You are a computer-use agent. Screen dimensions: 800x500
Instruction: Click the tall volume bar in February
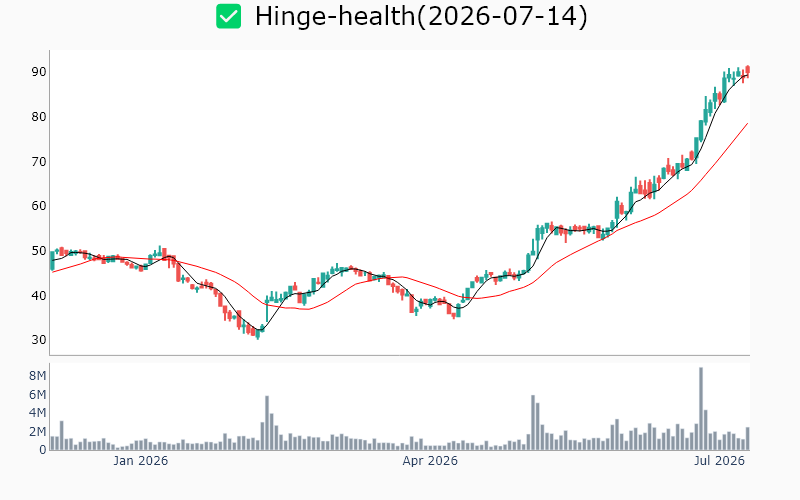coord(267,423)
